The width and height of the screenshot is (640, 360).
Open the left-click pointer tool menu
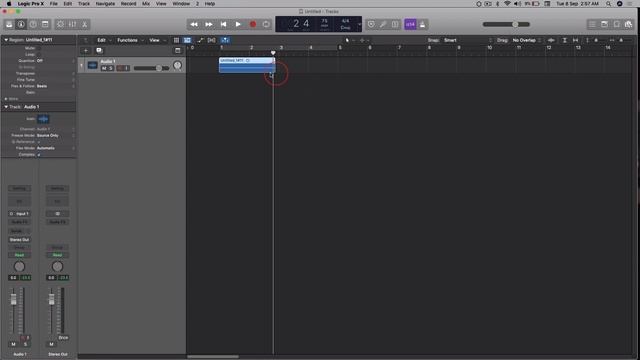349,40
